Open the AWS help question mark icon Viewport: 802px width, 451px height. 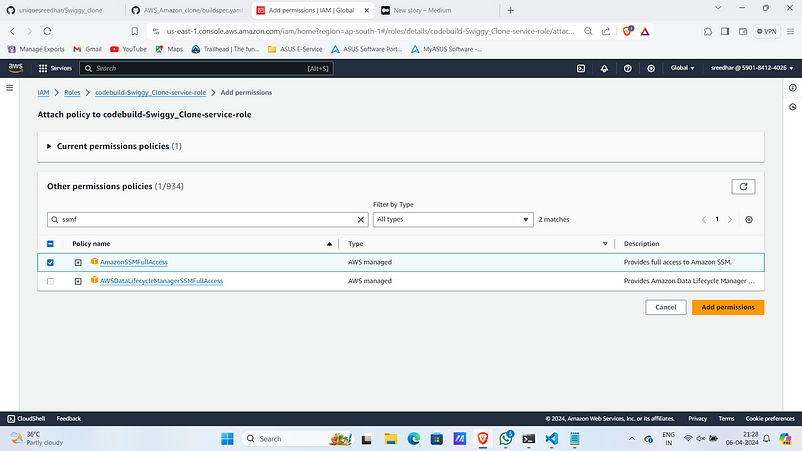(x=628, y=68)
